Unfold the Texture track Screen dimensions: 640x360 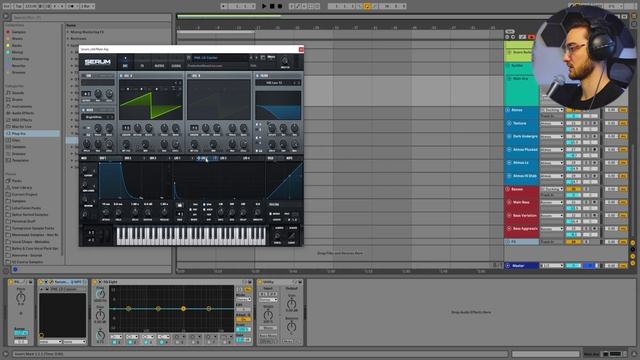pyautogui.click(x=509, y=123)
